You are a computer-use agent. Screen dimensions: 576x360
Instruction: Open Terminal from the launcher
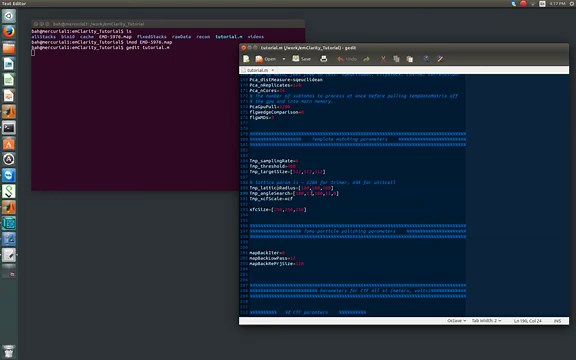click(x=9, y=127)
